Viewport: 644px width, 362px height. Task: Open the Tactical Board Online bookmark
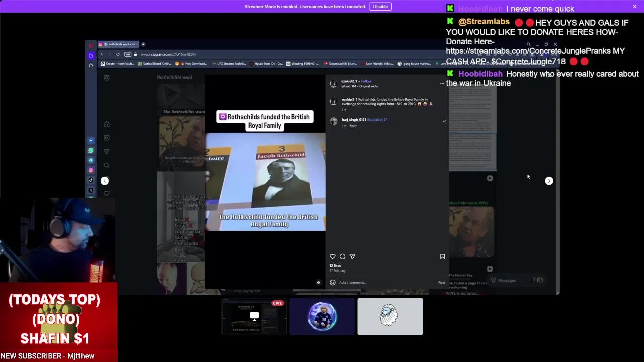point(154,64)
